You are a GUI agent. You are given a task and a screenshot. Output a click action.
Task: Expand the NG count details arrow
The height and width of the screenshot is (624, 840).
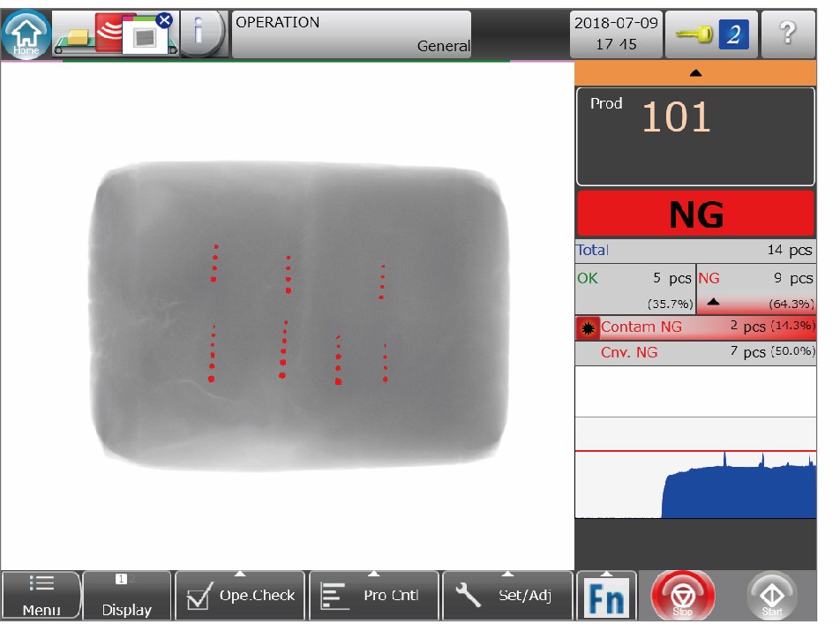pyautogui.click(x=714, y=301)
